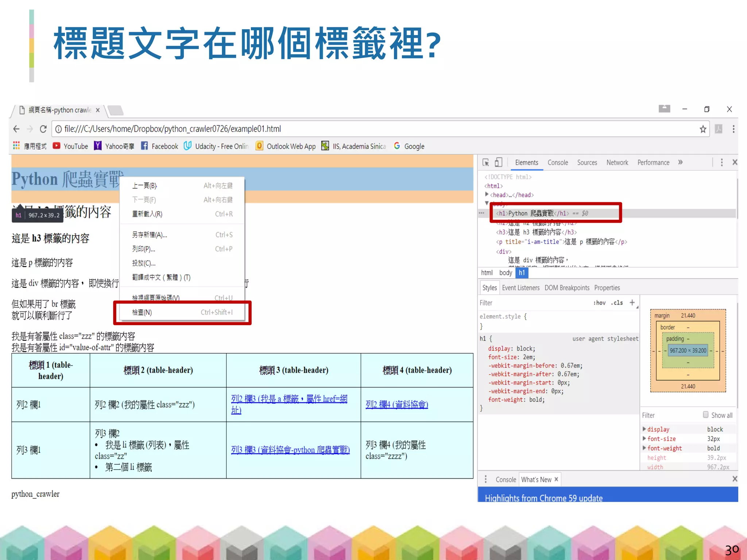This screenshot has width=747, height=560.
Task: Click the browser back arrow
Action: tap(16, 129)
